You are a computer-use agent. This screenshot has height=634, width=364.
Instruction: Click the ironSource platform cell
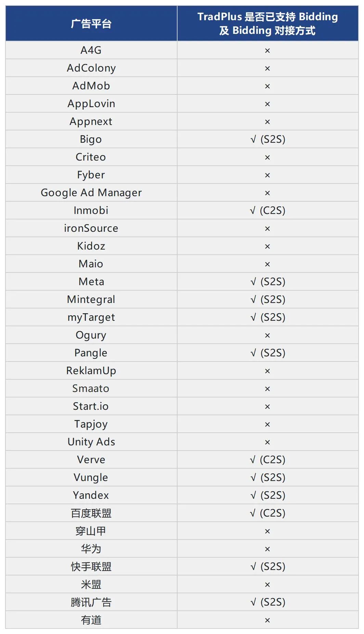tap(91, 228)
